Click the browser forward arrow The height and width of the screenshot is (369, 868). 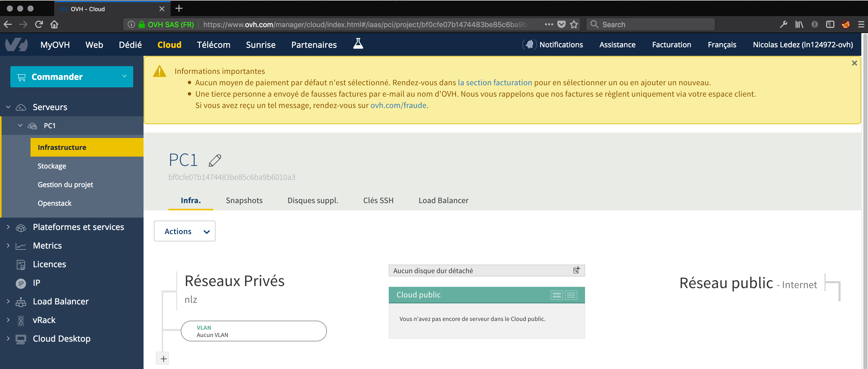click(x=23, y=24)
